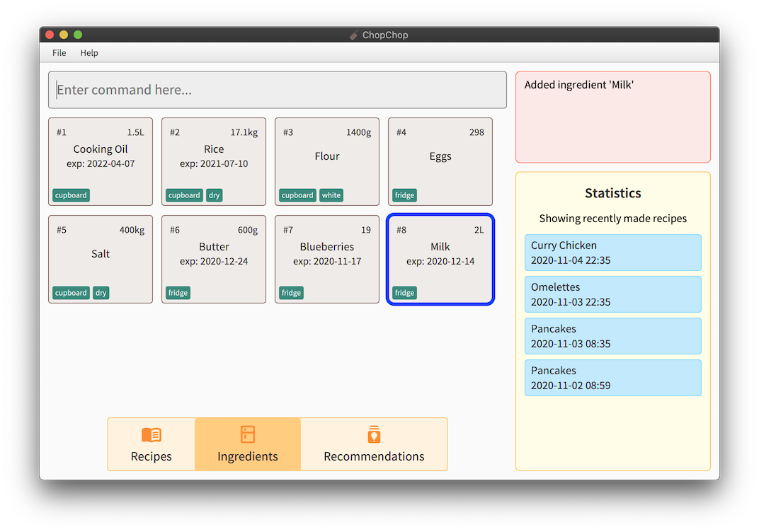
Task: Click Showing recently made recipes text
Action: pyautogui.click(x=613, y=219)
